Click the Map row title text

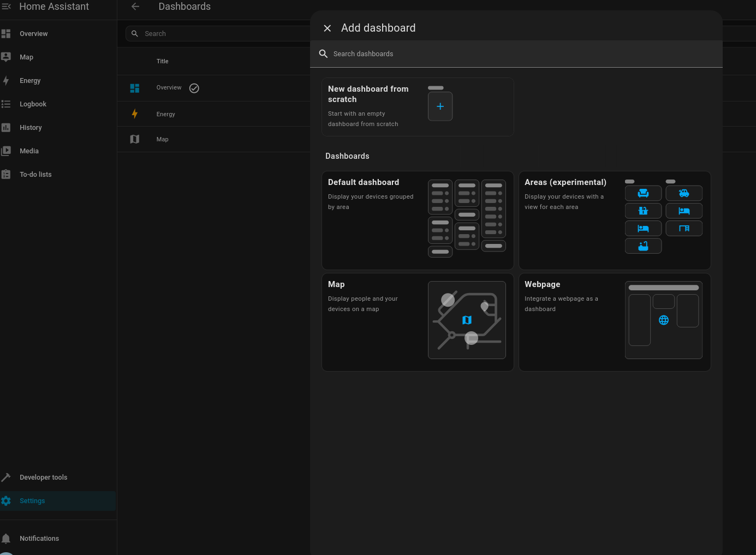click(162, 140)
